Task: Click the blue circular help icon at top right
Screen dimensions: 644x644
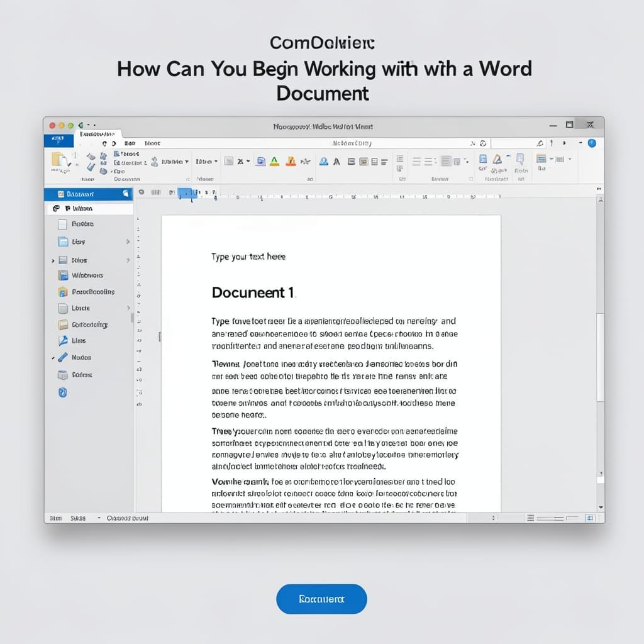Action: [592, 143]
